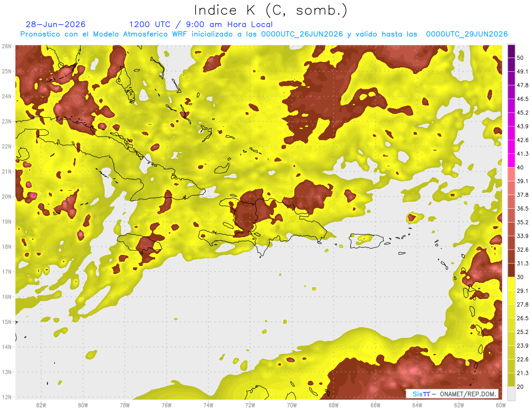The height and width of the screenshot is (411, 532).
Task: Click the colorbar value '49.1'
Action: point(523,71)
